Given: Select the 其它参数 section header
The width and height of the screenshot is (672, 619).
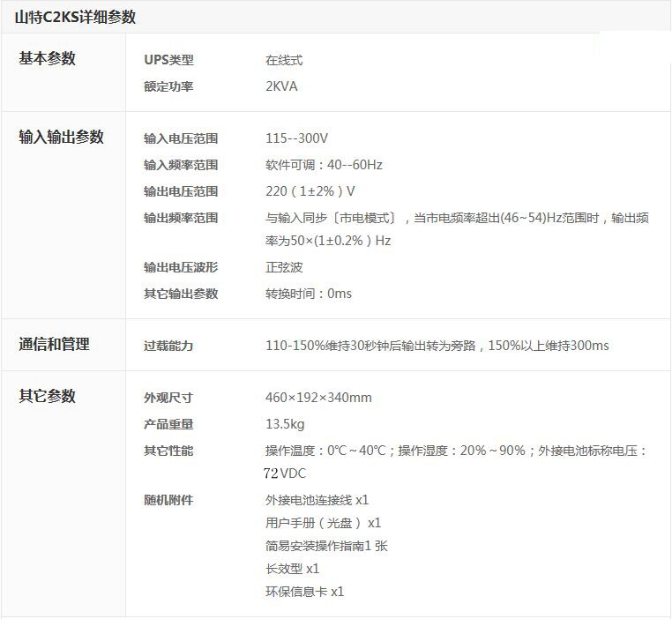Looking at the screenshot, I should (47, 396).
